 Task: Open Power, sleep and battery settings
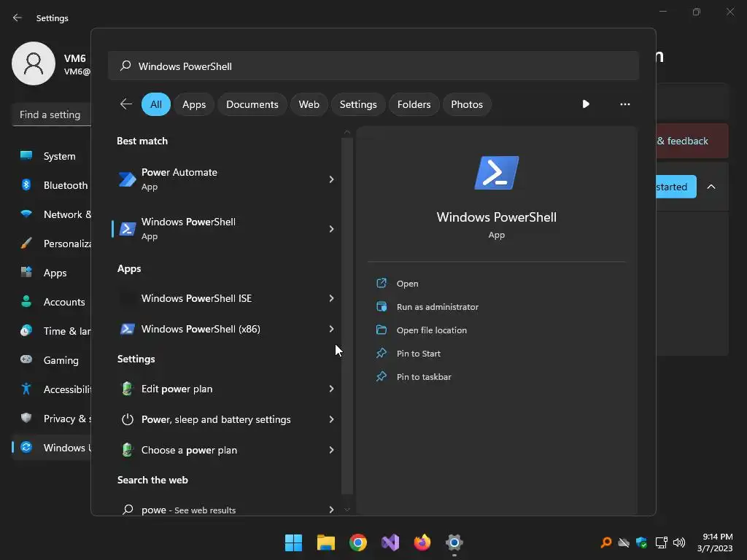(226, 419)
